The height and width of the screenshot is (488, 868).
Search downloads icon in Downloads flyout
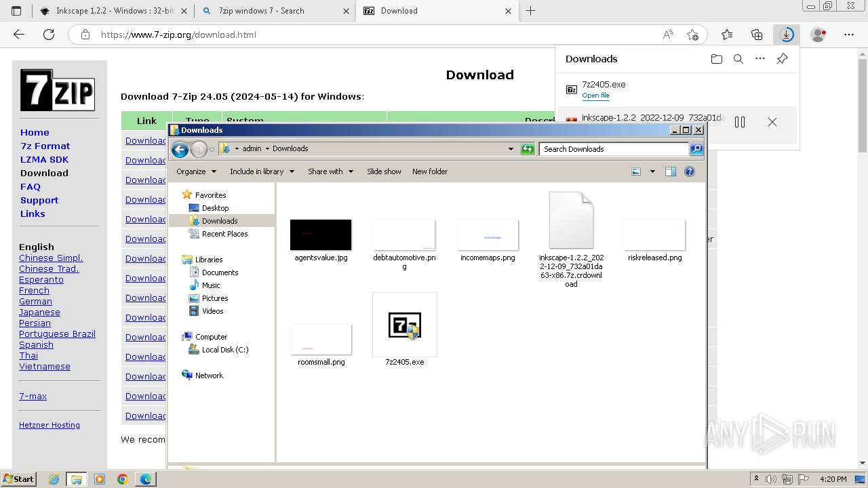click(x=738, y=59)
